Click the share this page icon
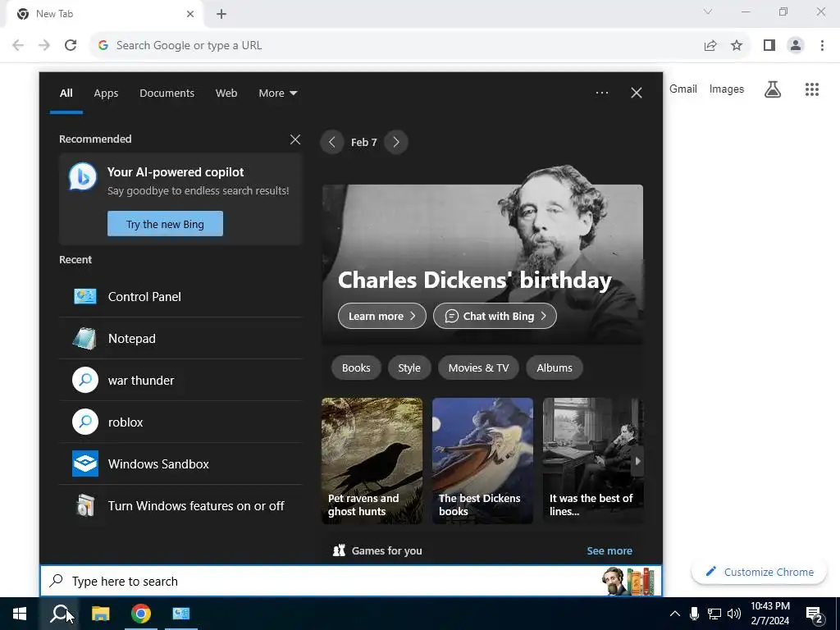 pos(710,46)
